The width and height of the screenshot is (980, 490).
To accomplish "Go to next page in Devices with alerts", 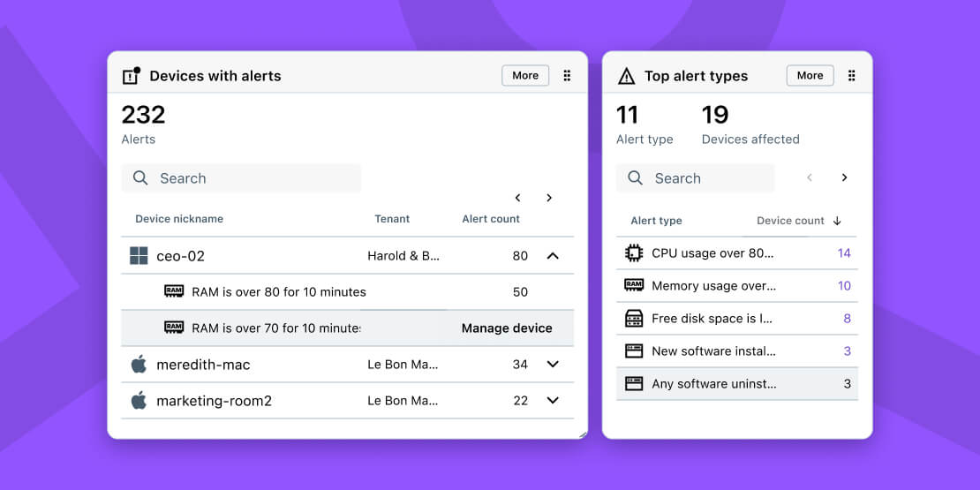I will tap(549, 198).
